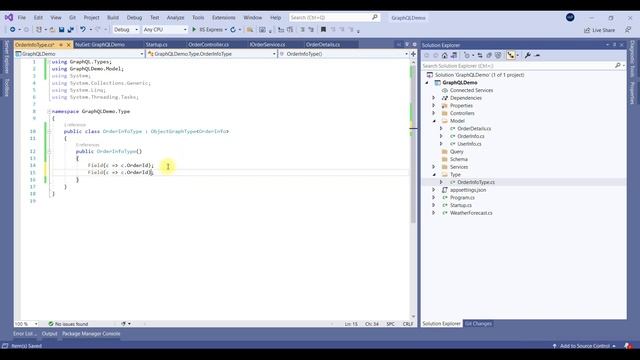This screenshot has height=360, width=640.
Task: Click the Show All Files icon in Solution Explorer
Action: coord(498,56)
